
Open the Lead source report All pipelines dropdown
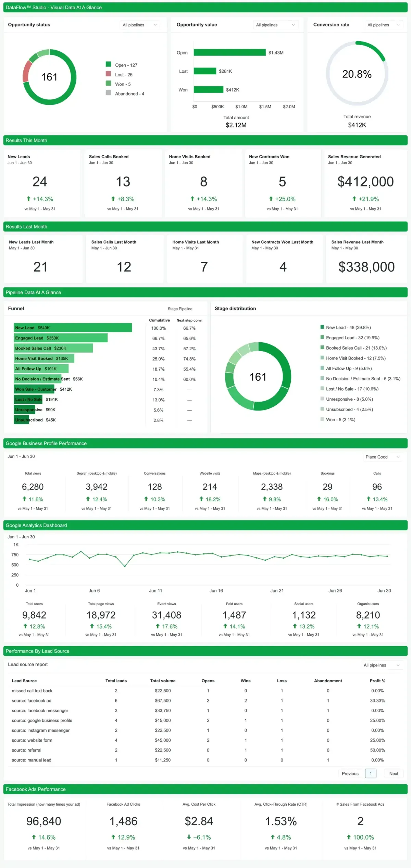click(x=382, y=665)
